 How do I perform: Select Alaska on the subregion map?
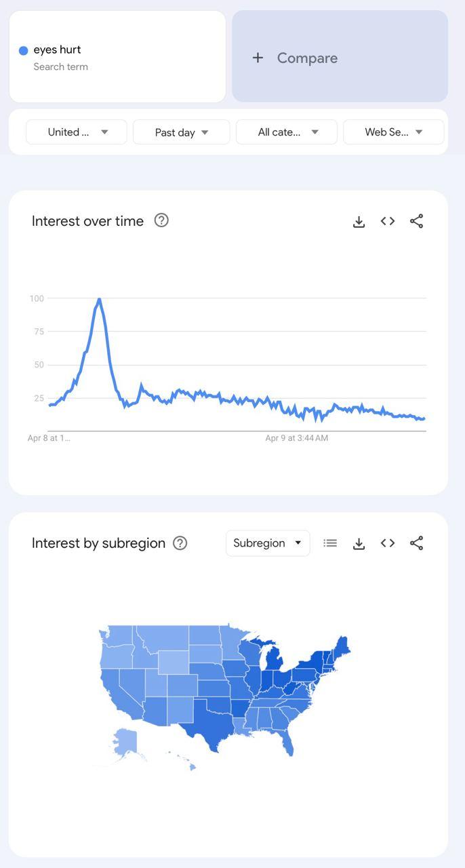(x=125, y=742)
